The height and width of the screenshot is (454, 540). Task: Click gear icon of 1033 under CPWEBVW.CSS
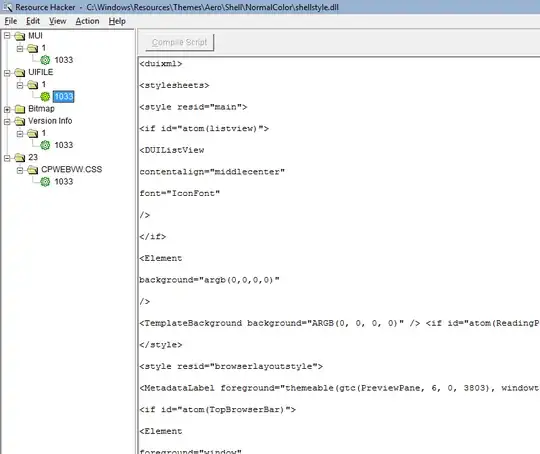pyautogui.click(x=45, y=182)
